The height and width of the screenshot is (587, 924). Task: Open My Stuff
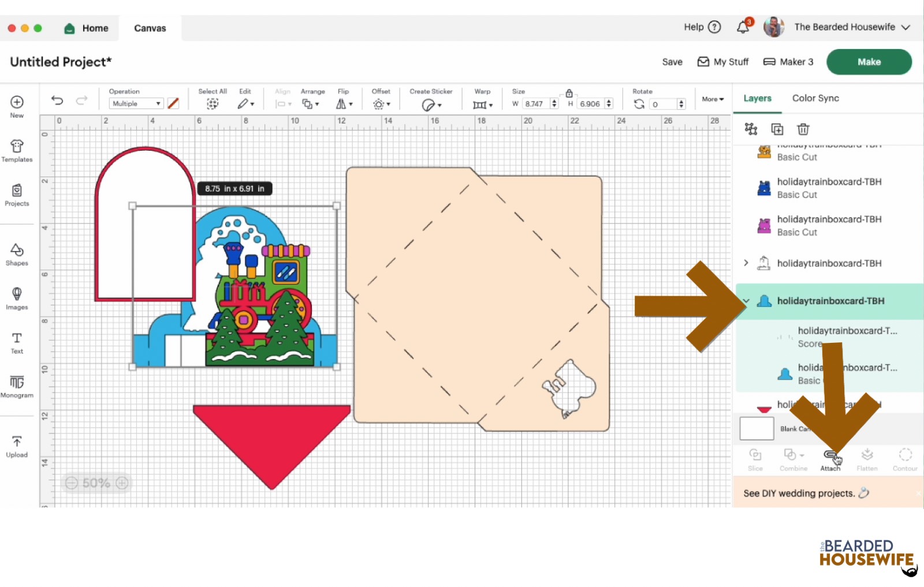point(723,62)
